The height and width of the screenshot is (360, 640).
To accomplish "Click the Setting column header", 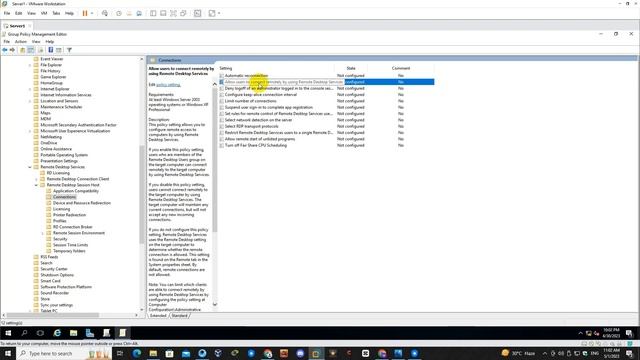I will click(x=226, y=68).
